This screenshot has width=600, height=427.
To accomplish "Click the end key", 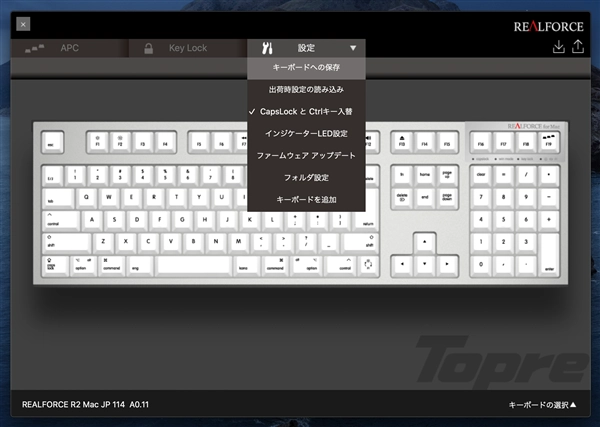I will pyautogui.click(x=424, y=197).
